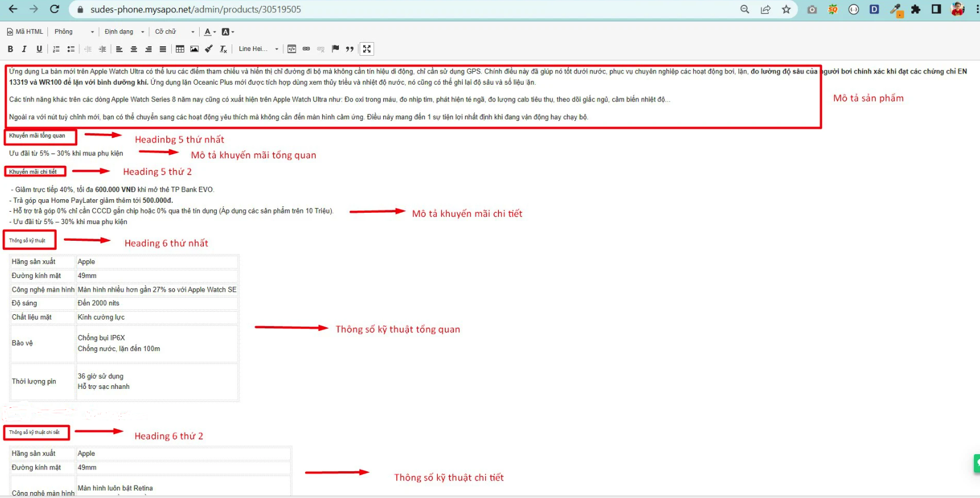Toggle italic formatting

24,49
